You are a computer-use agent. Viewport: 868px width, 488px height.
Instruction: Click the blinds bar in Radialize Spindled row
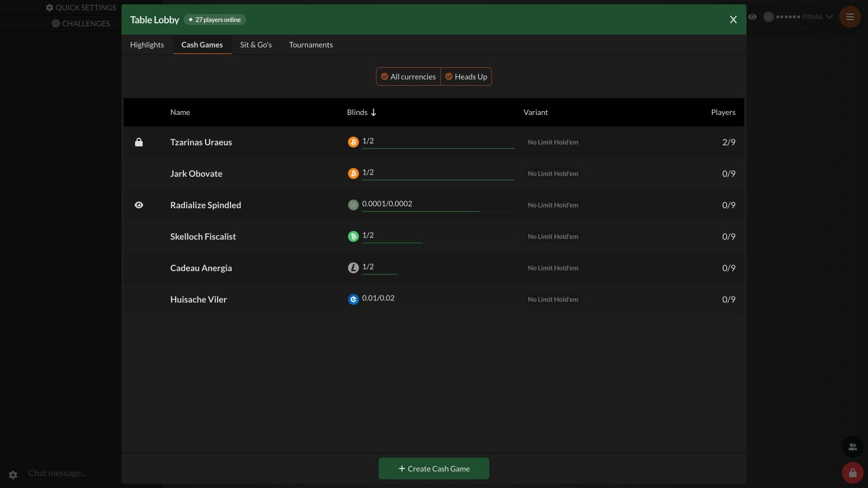pyautogui.click(x=438, y=211)
